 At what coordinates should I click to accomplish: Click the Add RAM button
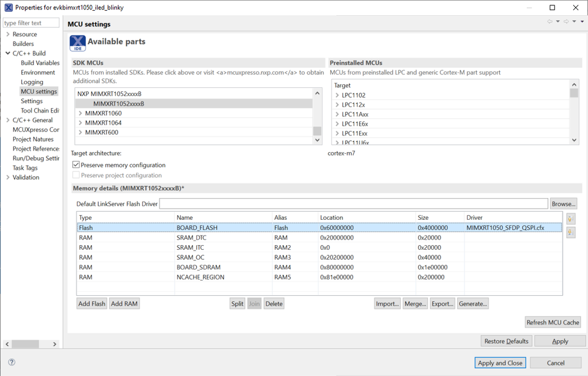click(125, 304)
